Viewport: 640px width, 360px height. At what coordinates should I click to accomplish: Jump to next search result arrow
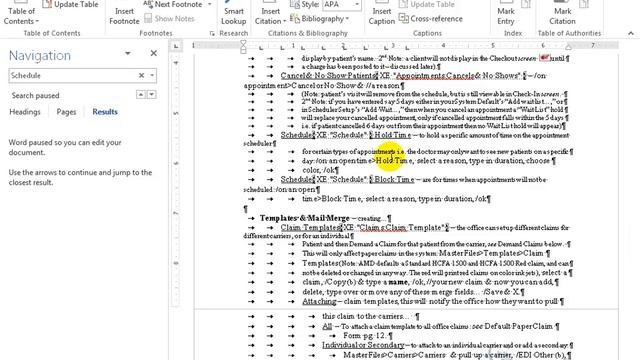(151, 95)
